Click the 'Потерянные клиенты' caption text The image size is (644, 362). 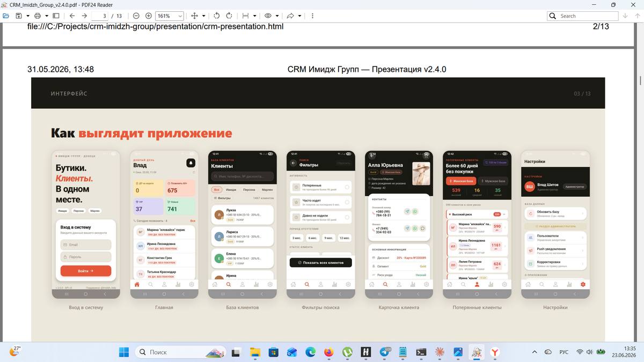(x=477, y=307)
